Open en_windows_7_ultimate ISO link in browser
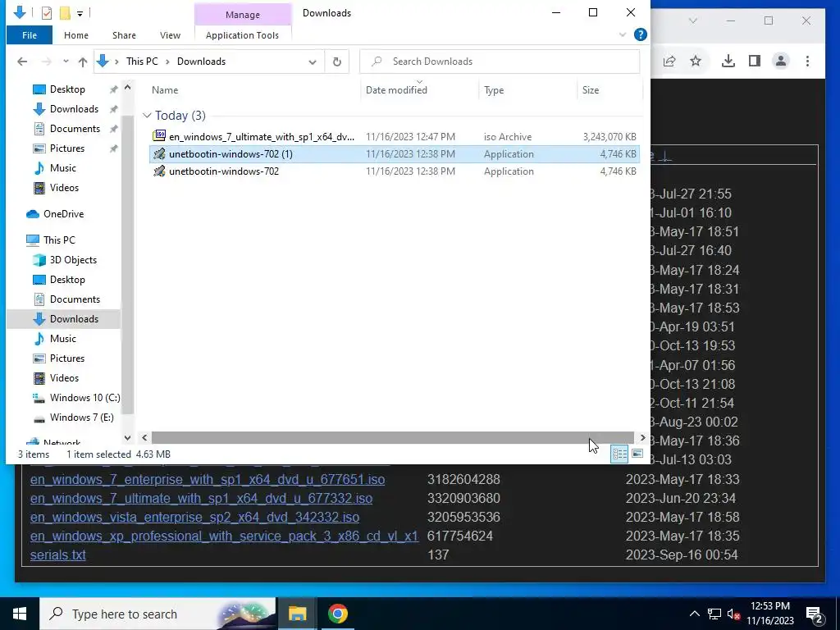Screen dimensions: 840x630 [201, 498]
